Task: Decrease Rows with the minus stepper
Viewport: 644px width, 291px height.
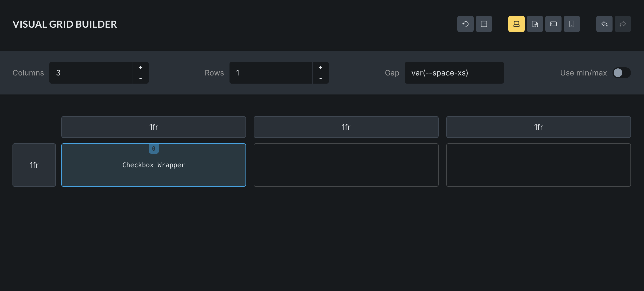Action: click(320, 78)
